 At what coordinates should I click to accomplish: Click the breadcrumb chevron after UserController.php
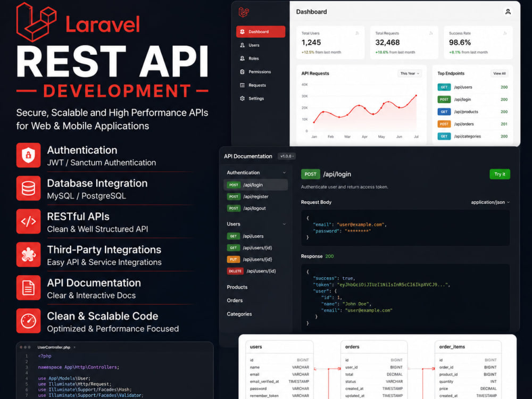(74, 347)
